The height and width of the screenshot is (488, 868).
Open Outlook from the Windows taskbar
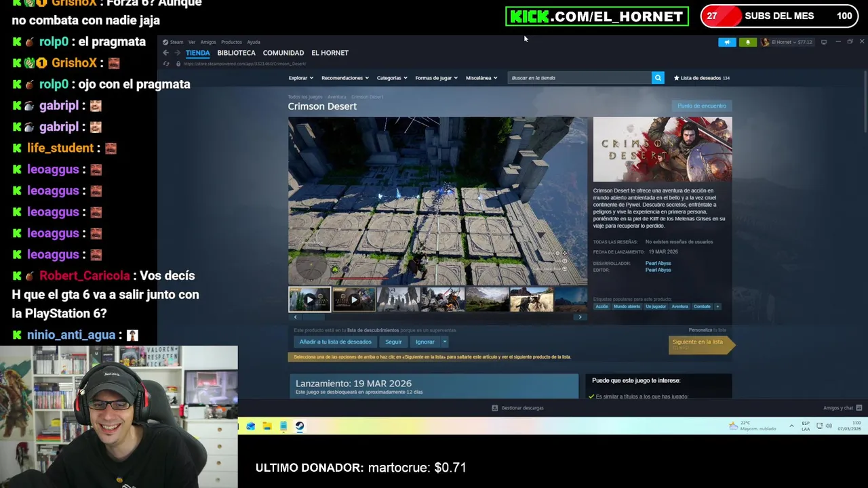coord(251,426)
